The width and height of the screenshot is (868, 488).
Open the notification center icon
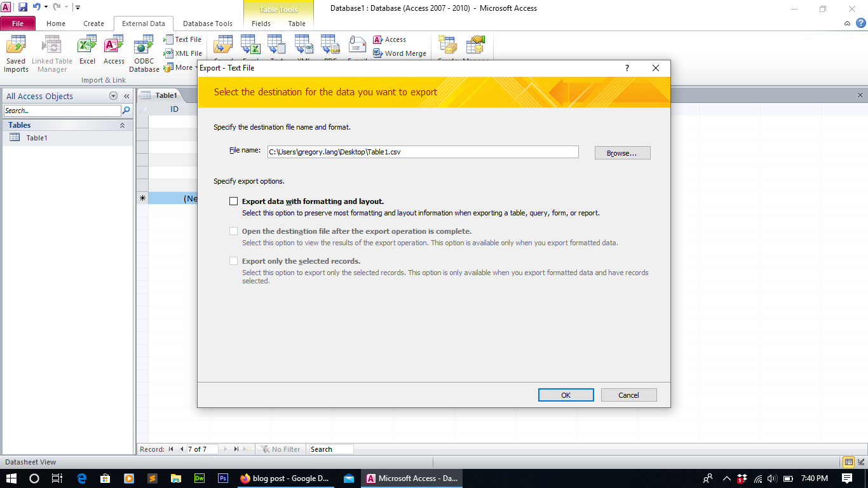point(847,478)
